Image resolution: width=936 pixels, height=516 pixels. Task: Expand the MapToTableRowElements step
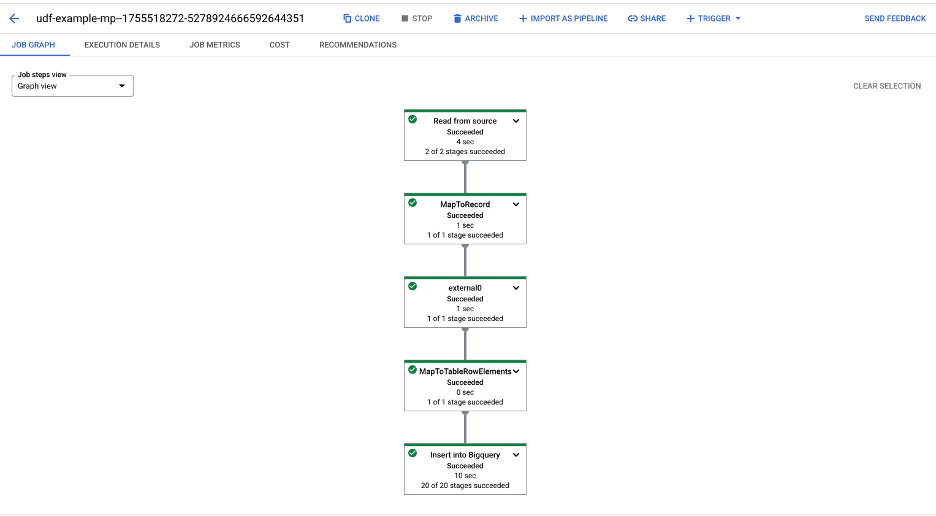pyautogui.click(x=516, y=371)
